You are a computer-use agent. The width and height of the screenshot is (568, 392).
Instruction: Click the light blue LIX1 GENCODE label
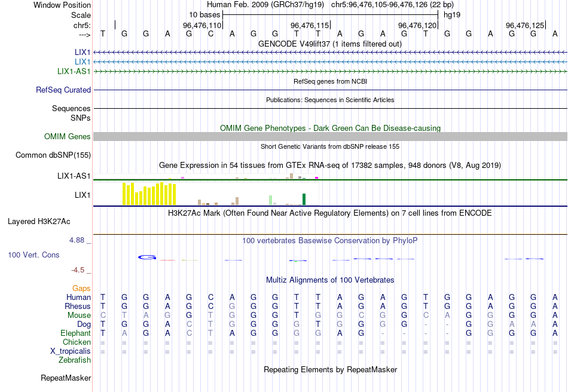tap(83, 62)
